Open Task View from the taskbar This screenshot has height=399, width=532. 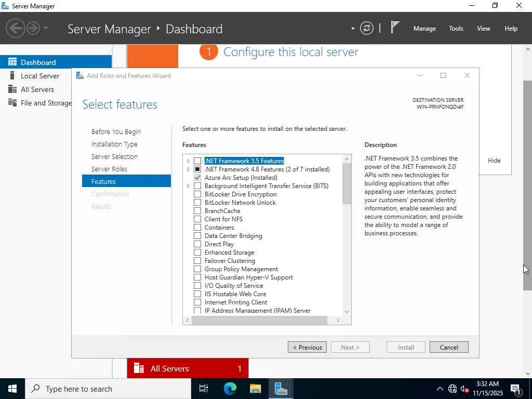coord(204,389)
